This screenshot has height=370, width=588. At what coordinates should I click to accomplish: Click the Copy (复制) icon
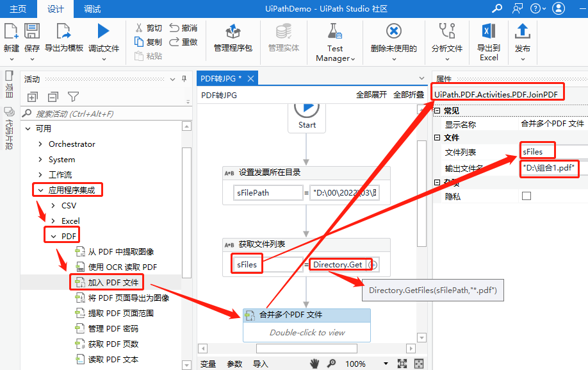click(139, 42)
